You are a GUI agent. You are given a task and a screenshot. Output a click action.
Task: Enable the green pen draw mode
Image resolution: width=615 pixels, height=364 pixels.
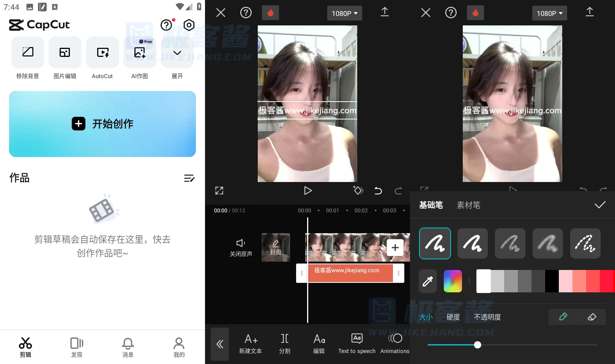563,317
